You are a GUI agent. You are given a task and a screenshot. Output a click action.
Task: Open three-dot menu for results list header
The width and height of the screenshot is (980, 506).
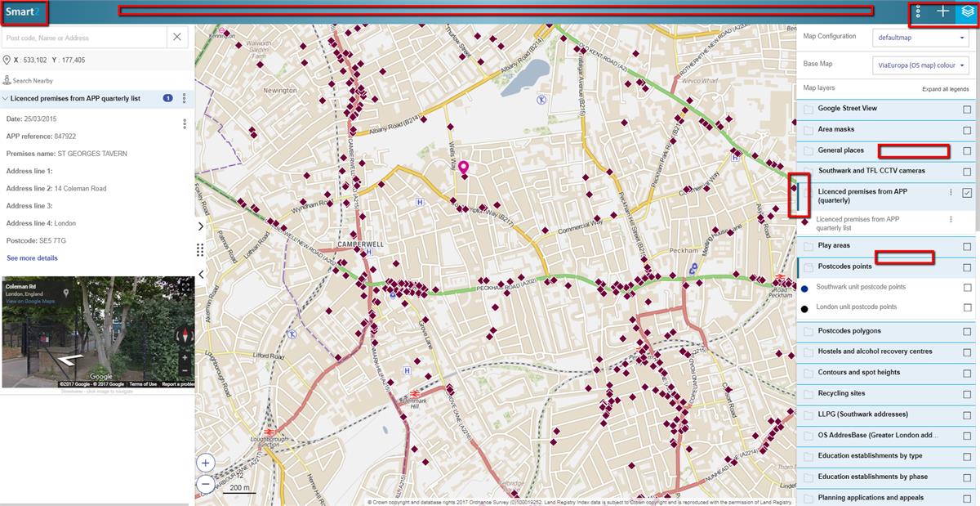click(185, 98)
